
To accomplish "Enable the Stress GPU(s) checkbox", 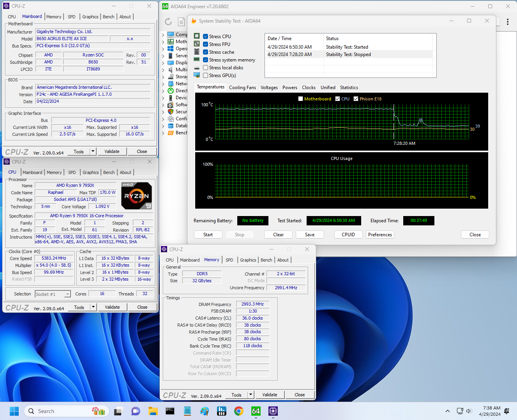I will 205,76.
